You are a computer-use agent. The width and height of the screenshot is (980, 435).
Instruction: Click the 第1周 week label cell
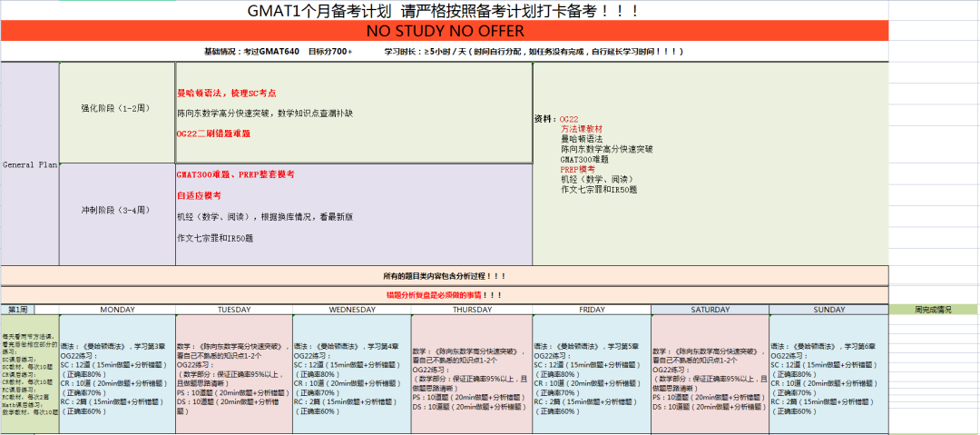click(18, 310)
